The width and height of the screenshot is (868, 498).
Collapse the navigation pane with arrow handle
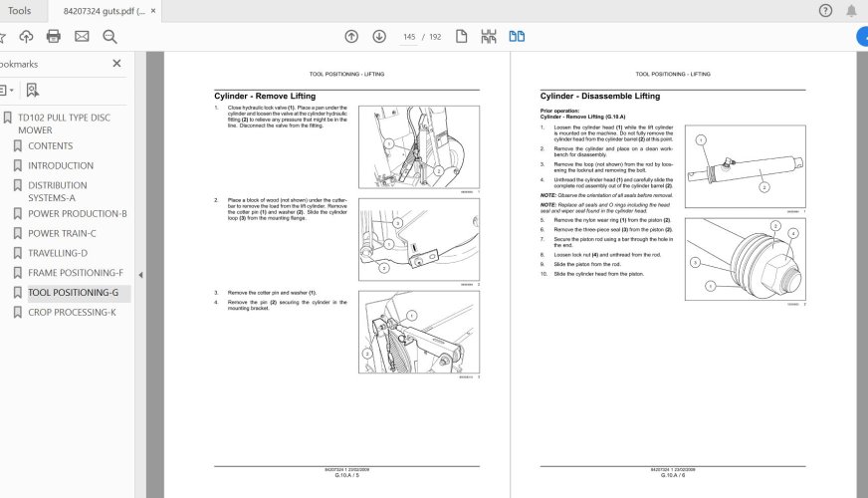click(x=140, y=275)
